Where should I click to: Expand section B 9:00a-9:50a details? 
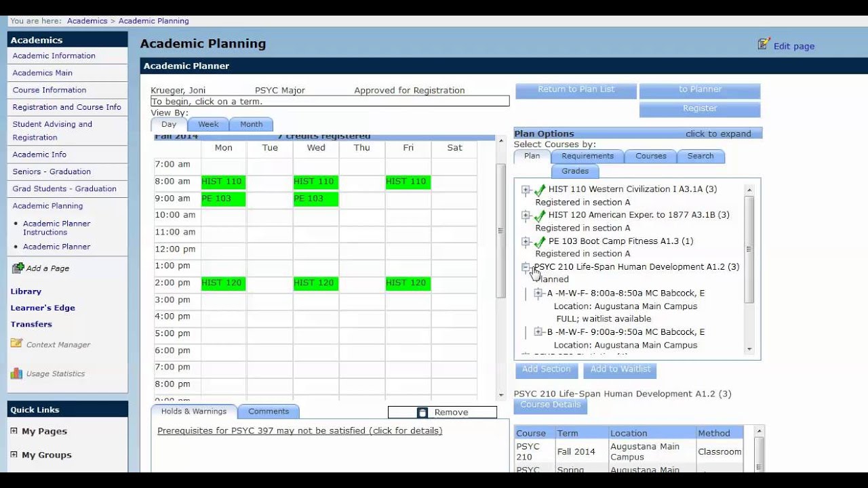538,332
